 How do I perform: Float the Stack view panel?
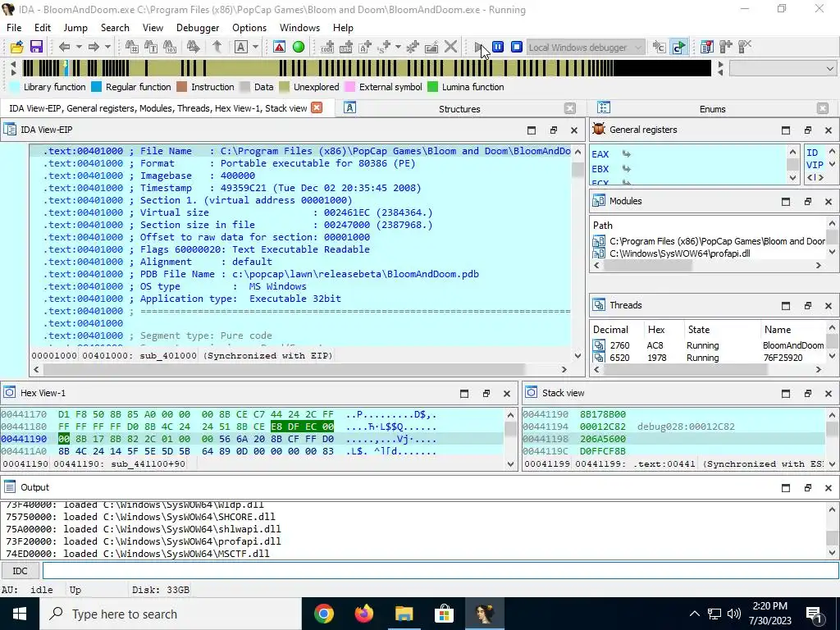807,393
